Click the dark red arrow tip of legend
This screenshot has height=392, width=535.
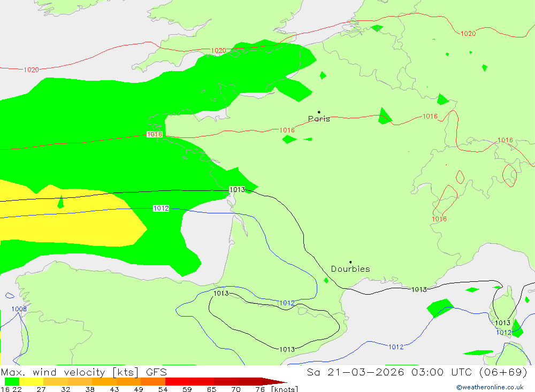tap(275, 381)
